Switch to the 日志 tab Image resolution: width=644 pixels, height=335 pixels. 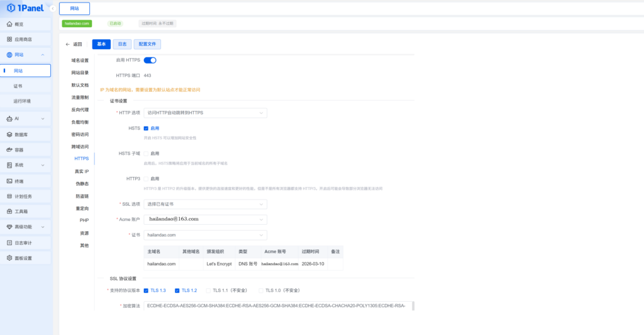(123, 44)
